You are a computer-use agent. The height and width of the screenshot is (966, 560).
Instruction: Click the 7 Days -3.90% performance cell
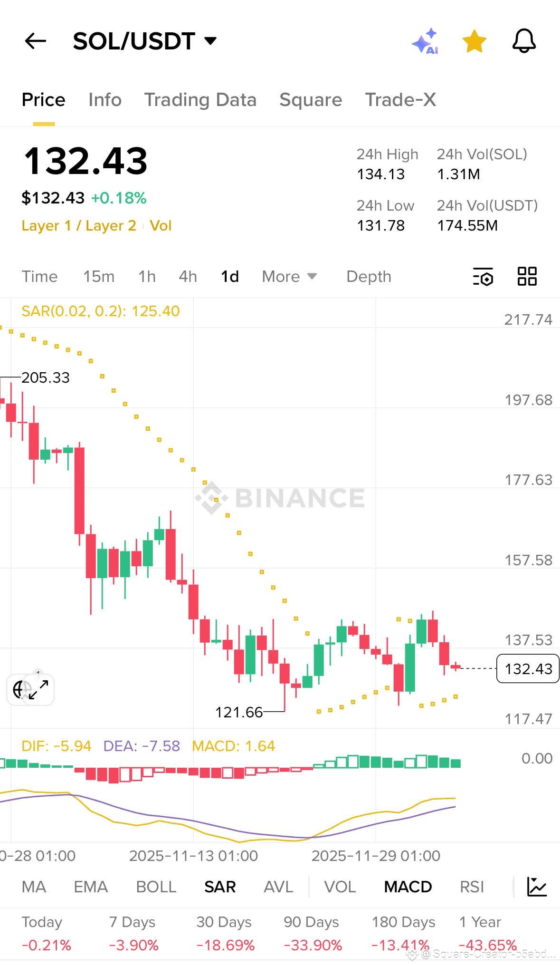(133, 934)
